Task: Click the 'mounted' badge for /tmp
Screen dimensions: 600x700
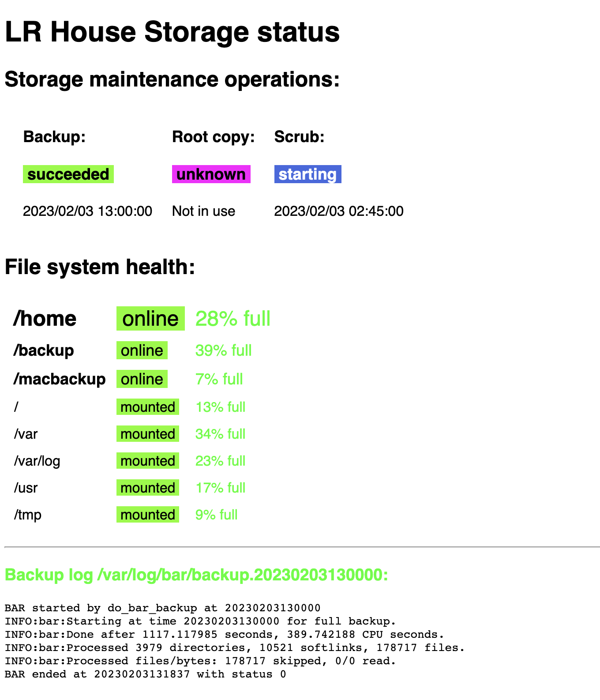Action: pyautogui.click(x=148, y=515)
